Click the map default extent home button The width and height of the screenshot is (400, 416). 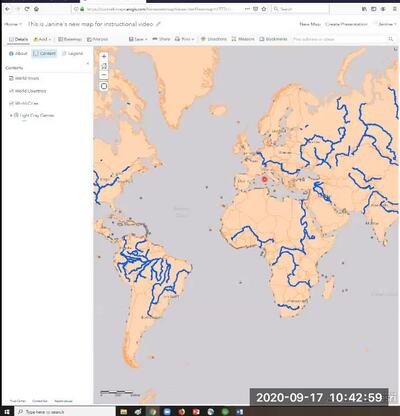click(x=104, y=66)
